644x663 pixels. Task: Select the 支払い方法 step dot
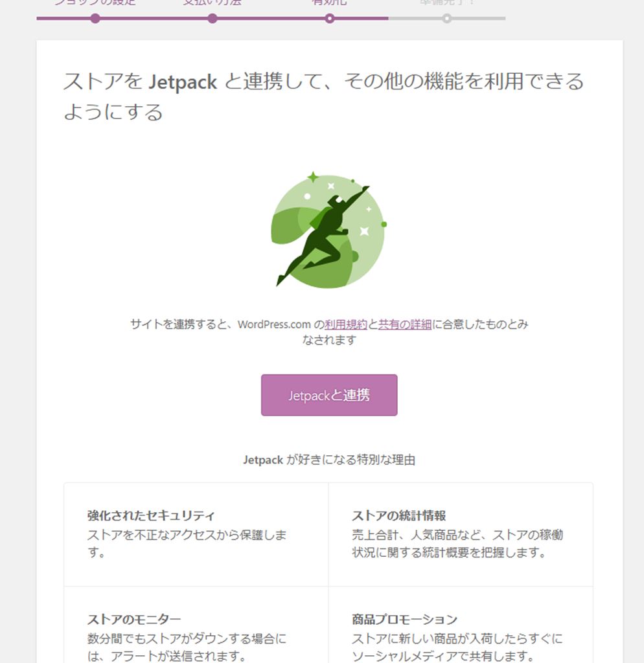213,19
